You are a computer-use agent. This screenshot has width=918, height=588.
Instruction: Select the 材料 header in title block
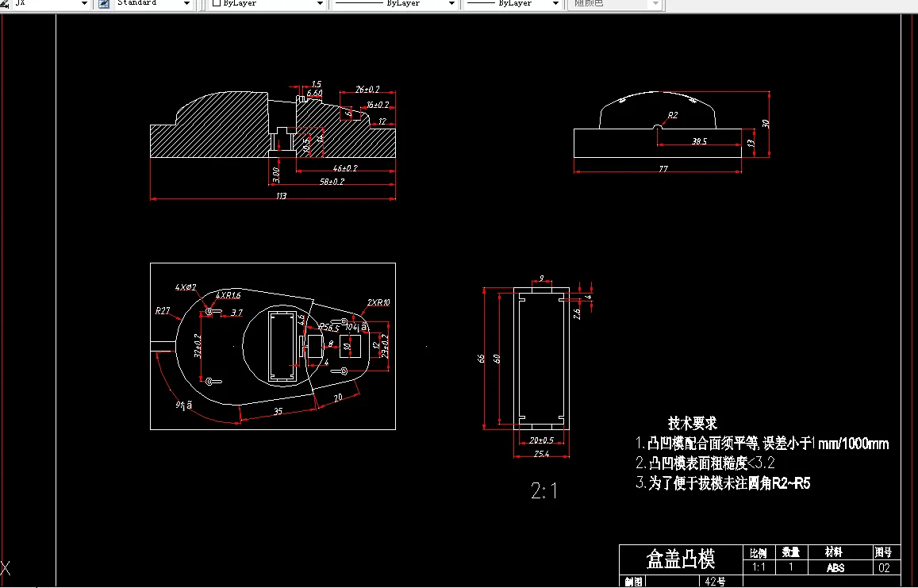point(834,551)
